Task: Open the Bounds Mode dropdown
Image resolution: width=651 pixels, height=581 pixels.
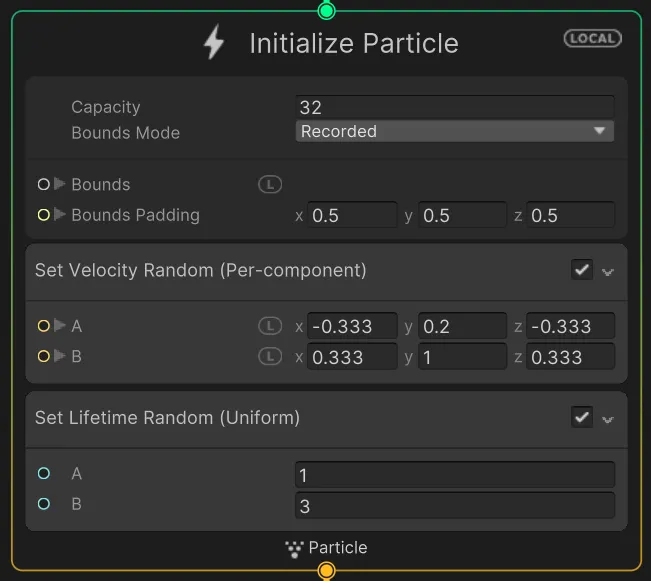Action: (455, 131)
